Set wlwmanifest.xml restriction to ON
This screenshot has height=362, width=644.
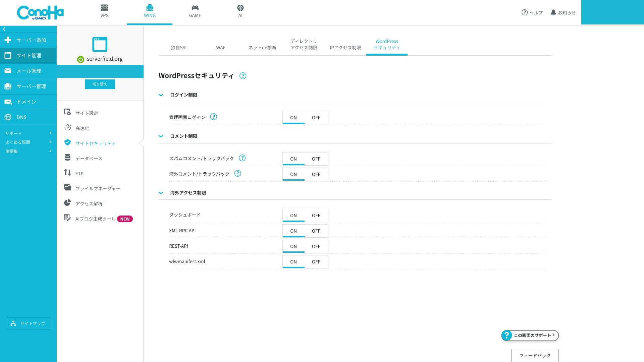pyautogui.click(x=293, y=262)
